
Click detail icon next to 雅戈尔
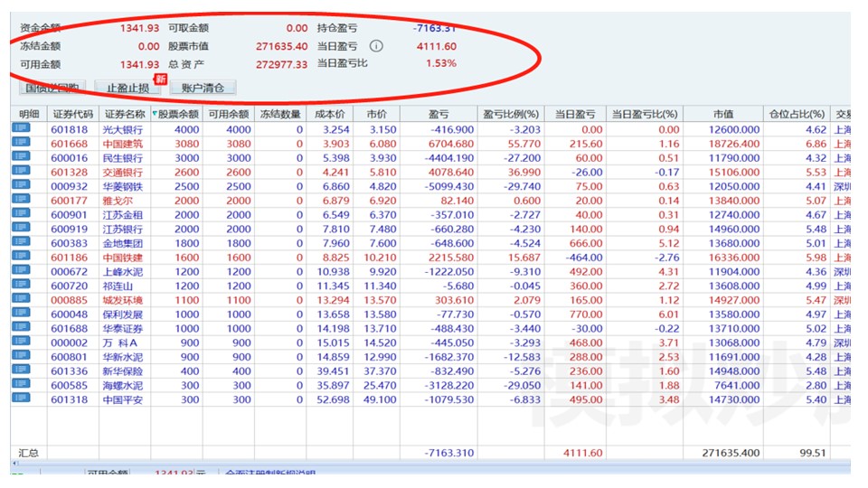point(21,201)
